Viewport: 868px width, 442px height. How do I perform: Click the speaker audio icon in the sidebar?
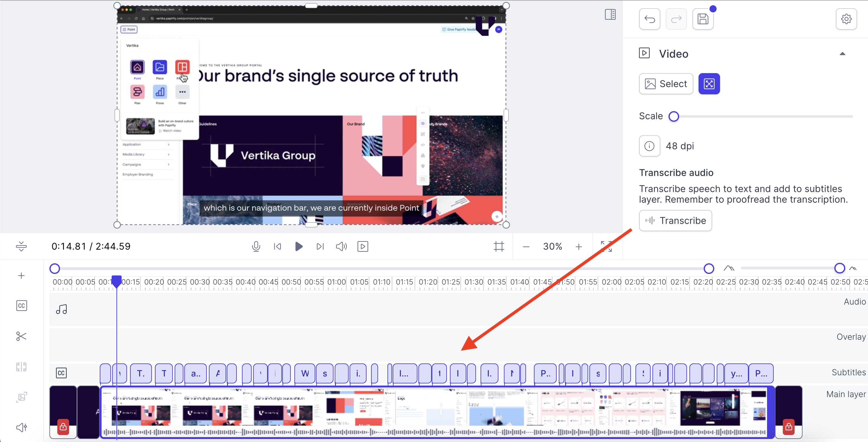[x=22, y=427]
